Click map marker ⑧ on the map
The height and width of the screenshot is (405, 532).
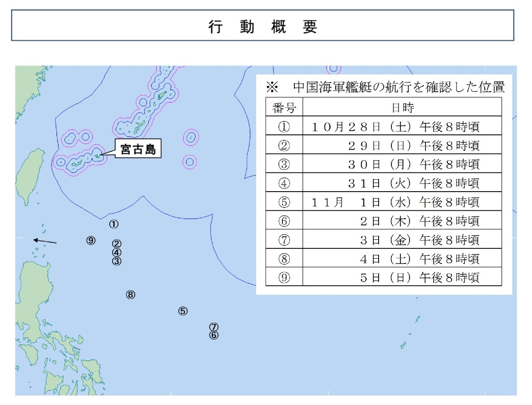pyautogui.click(x=130, y=295)
